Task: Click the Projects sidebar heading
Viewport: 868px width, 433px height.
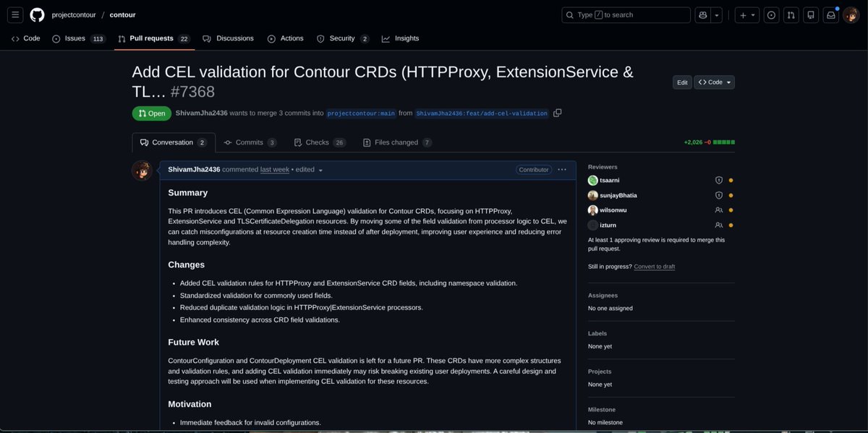Action: (x=600, y=372)
